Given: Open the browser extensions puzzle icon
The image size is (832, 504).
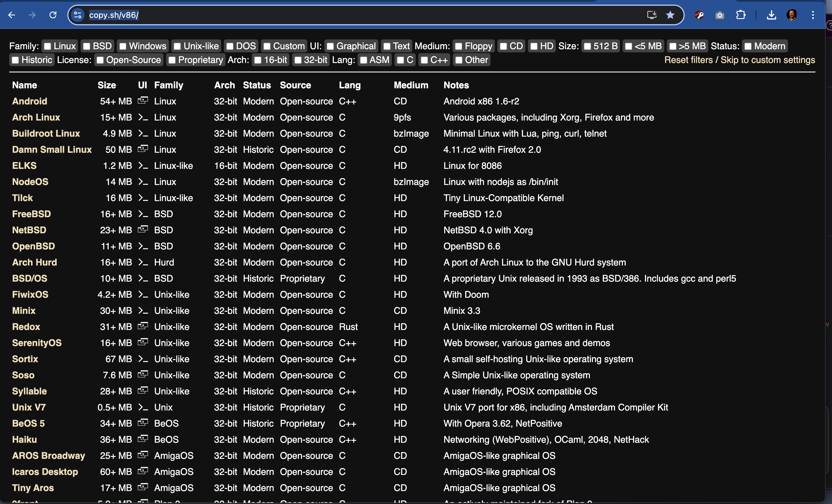Looking at the screenshot, I should (740, 15).
